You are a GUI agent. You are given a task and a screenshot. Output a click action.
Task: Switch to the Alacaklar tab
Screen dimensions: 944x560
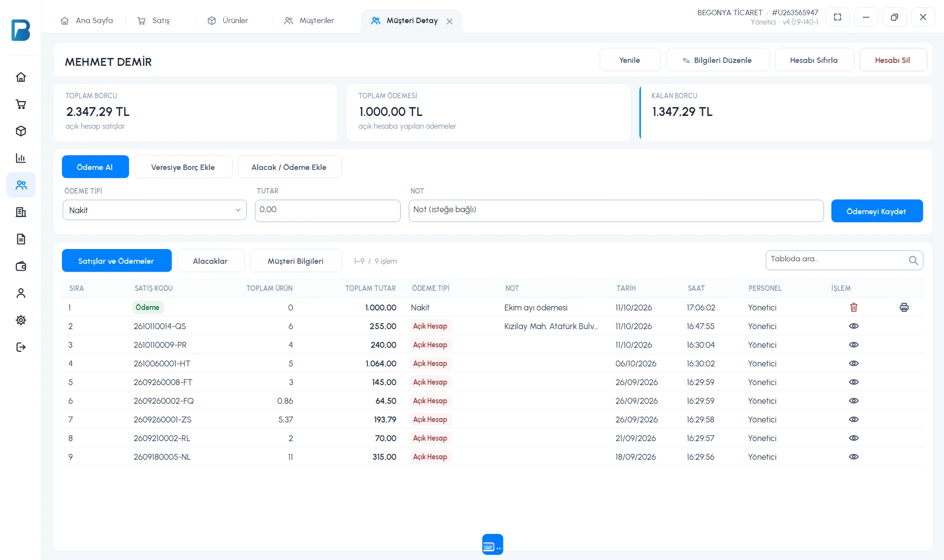click(x=210, y=261)
